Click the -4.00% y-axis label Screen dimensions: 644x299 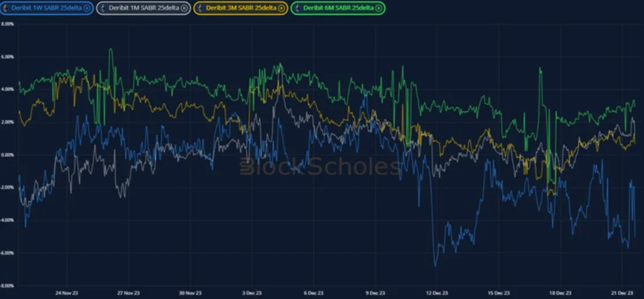pyautogui.click(x=7, y=220)
